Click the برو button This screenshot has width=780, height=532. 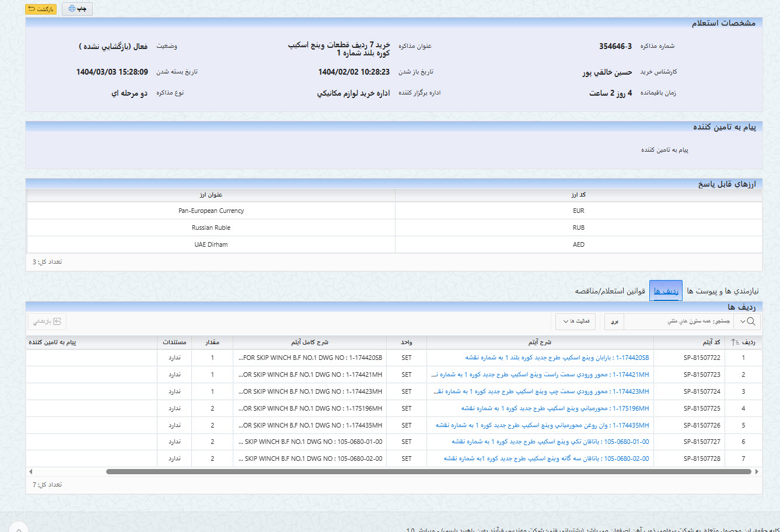click(x=614, y=321)
